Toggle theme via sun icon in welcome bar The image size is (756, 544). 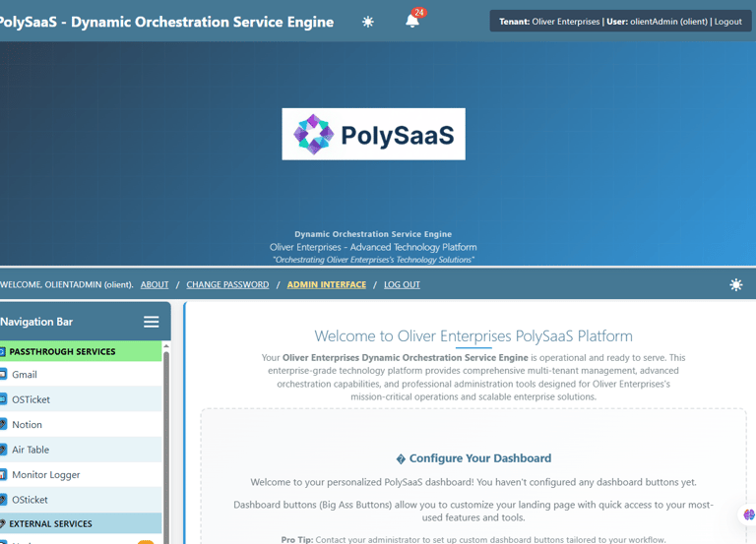pyautogui.click(x=735, y=284)
